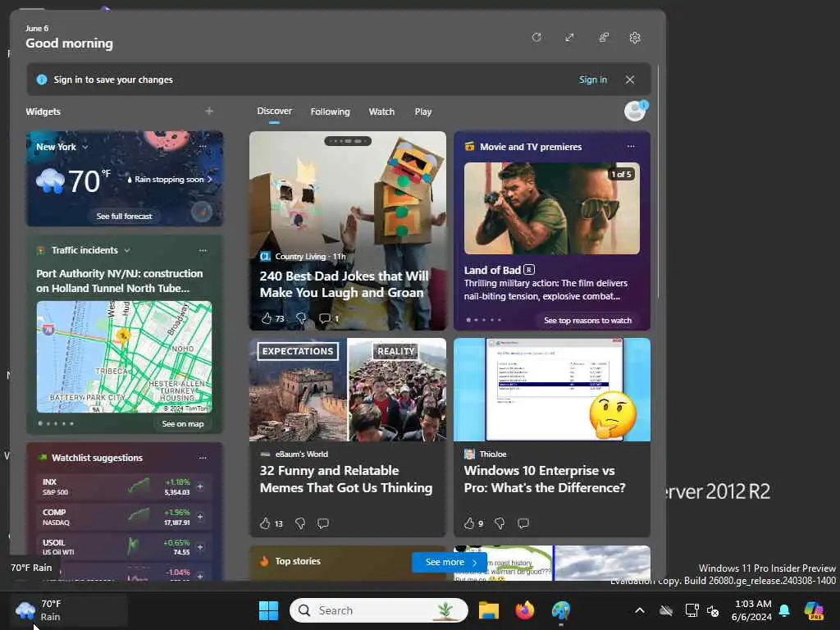Open notification bell in taskbar
This screenshot has height=630, width=840.
(784, 610)
